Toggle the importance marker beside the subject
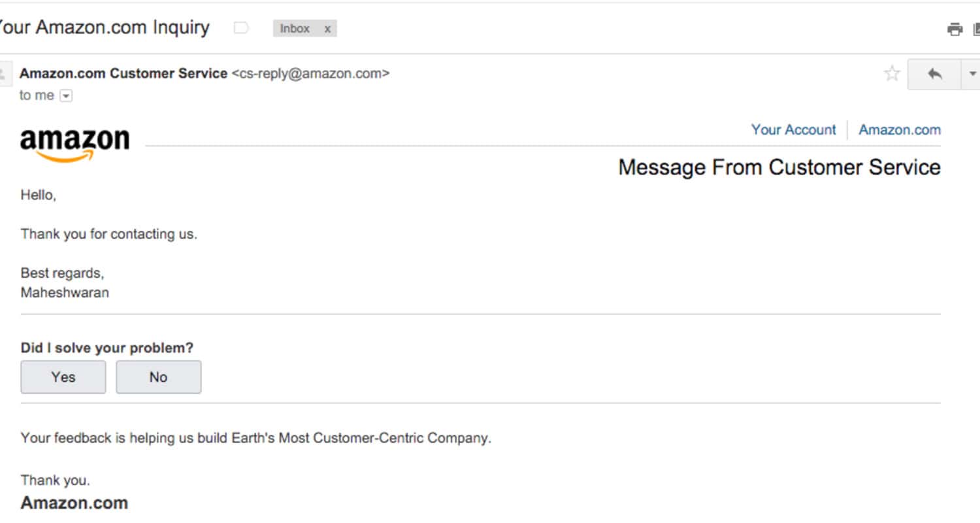This screenshot has height=523, width=980. tap(242, 28)
